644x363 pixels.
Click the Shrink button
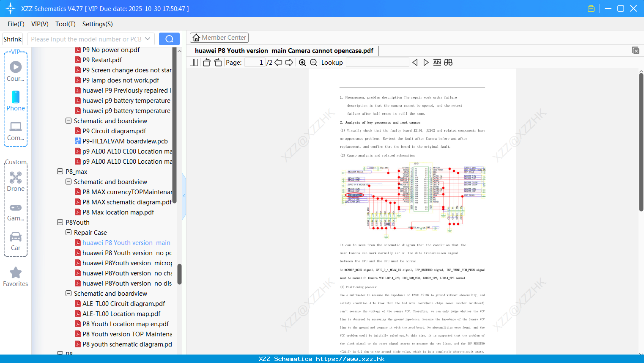[x=12, y=39]
